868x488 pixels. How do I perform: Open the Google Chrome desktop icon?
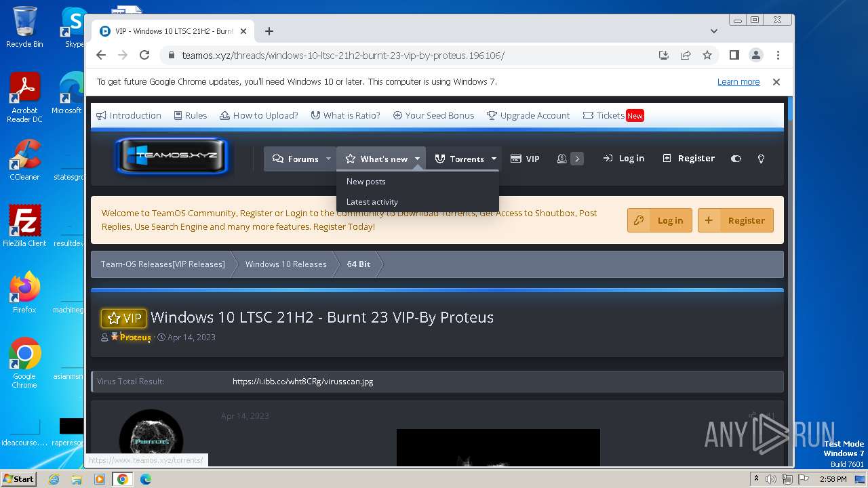tap(24, 363)
